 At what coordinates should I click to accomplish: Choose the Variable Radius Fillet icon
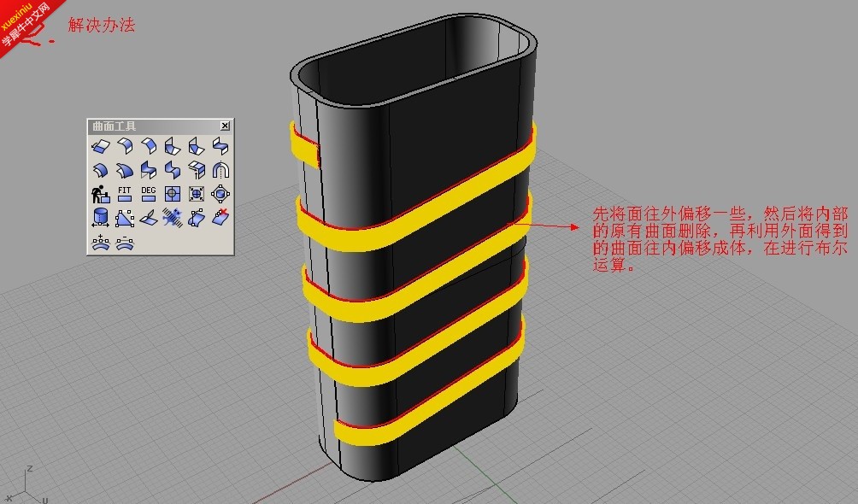(173, 146)
